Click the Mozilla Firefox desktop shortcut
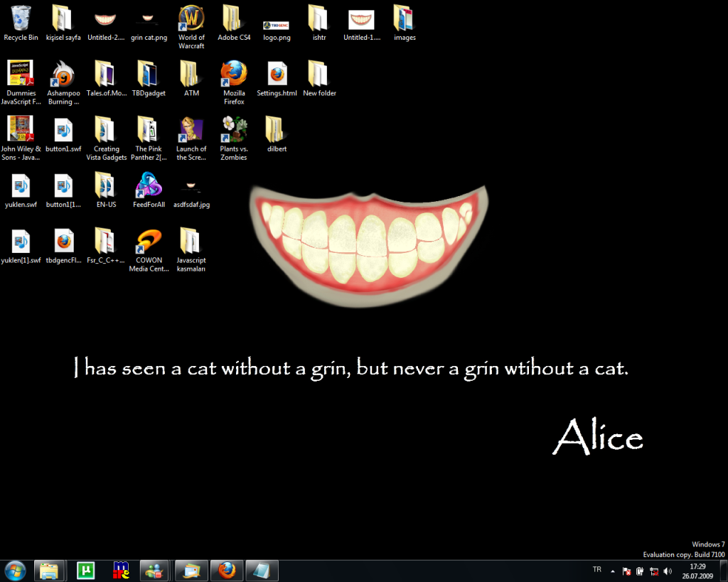 pos(234,74)
